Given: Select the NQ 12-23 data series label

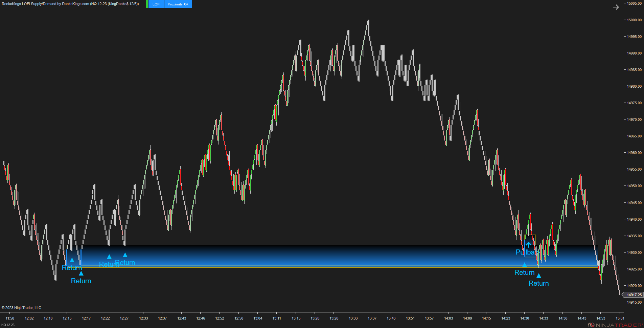Looking at the screenshot, I should click(x=7, y=324).
